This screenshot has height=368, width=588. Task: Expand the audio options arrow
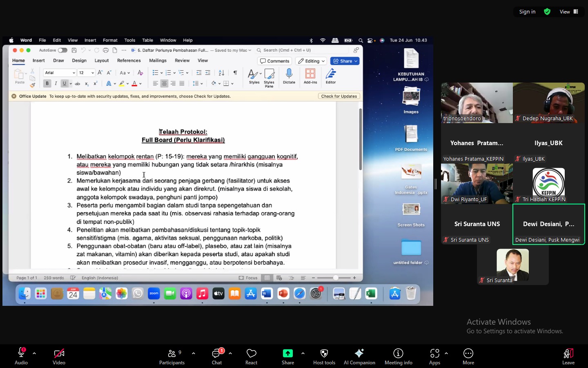click(34, 353)
